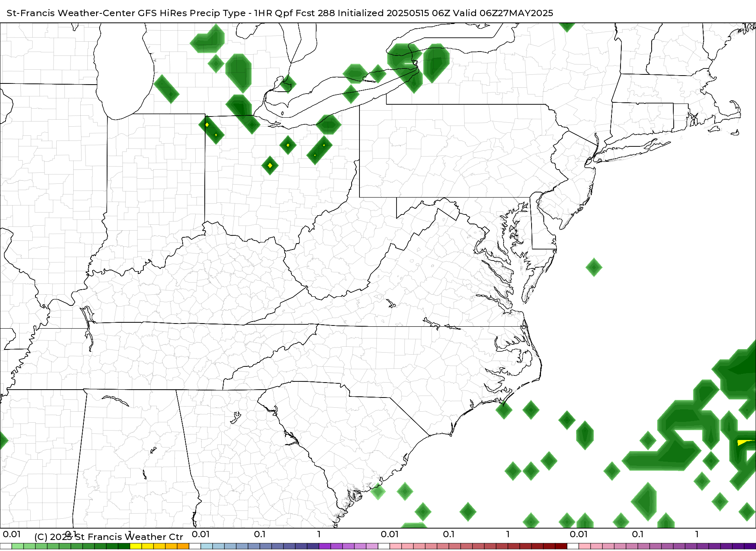
Task: Pick the lightest blue legend swatch
Action: pyautogui.click(x=207, y=546)
